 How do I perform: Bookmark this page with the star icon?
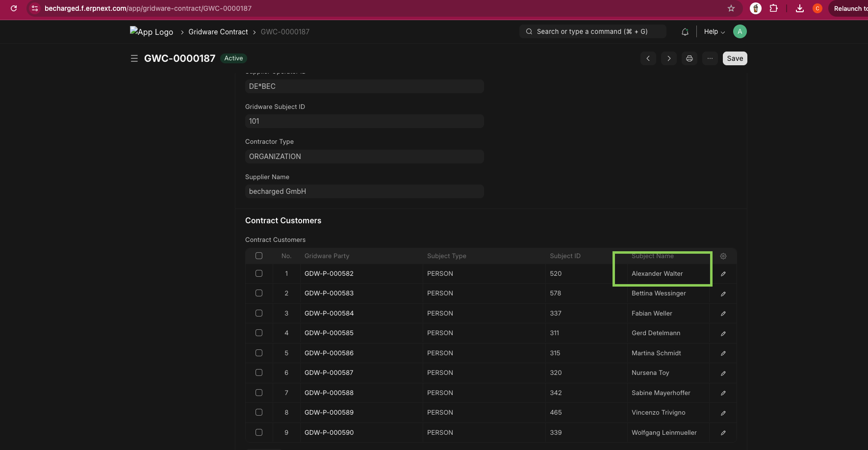pos(731,8)
